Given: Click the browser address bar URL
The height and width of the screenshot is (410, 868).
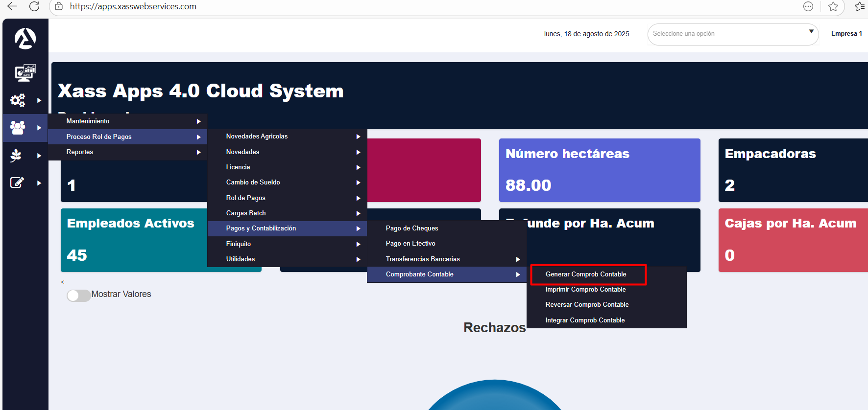Looking at the screenshot, I should pyautogui.click(x=133, y=6).
